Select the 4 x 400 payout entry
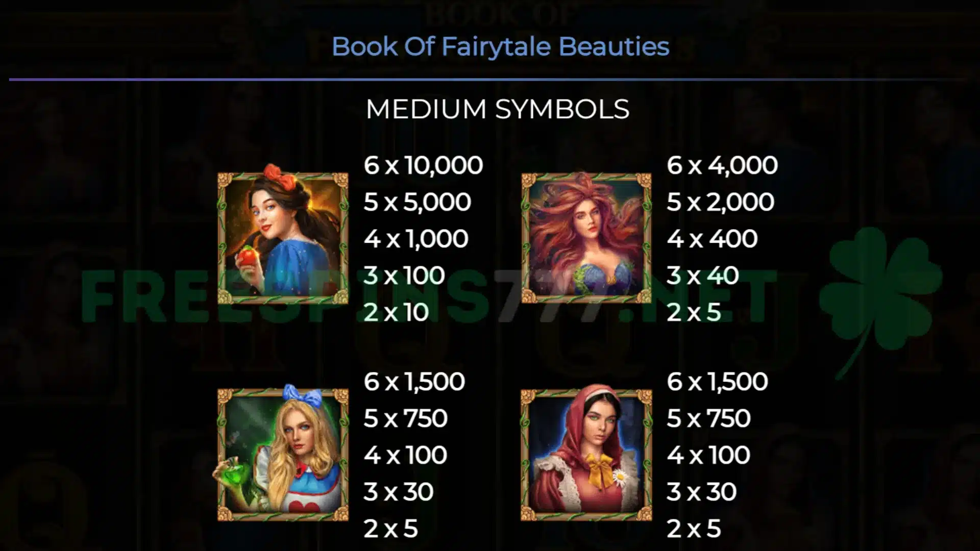 (712, 239)
